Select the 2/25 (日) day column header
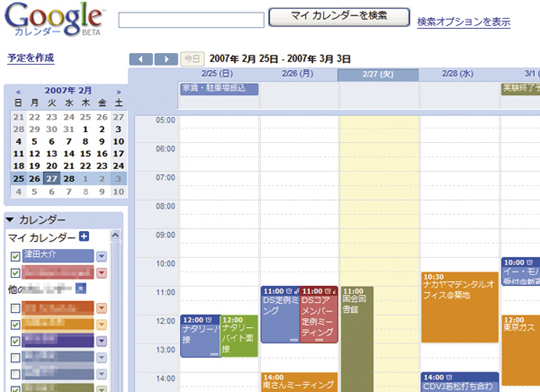This screenshot has width=540, height=392. (x=217, y=74)
